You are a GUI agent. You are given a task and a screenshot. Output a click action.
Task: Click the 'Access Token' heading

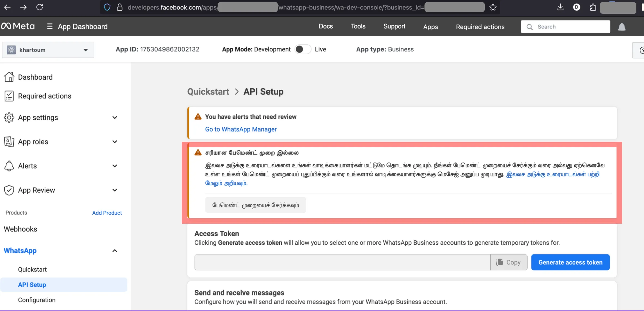click(217, 233)
